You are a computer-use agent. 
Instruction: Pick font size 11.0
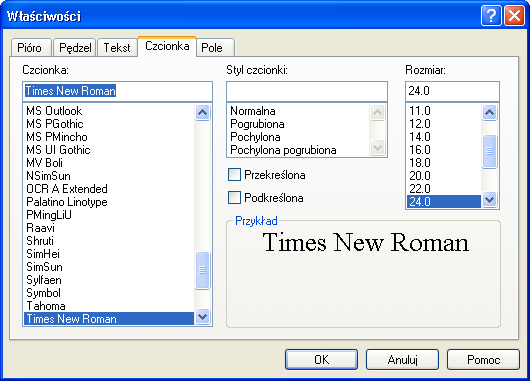(444, 111)
